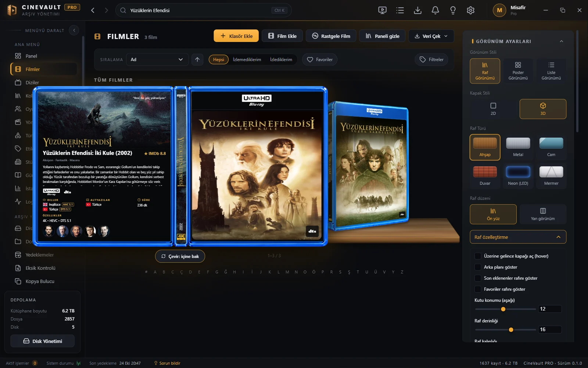
Task: Enable Üzerine gelince kapağı aç checkbox
Action: [x=478, y=256]
